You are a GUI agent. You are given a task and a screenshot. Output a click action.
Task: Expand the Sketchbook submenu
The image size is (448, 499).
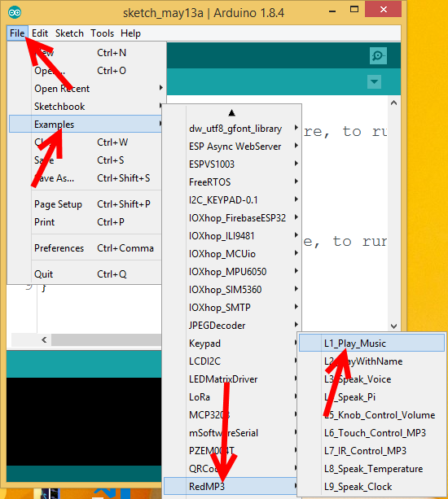[x=86, y=107]
